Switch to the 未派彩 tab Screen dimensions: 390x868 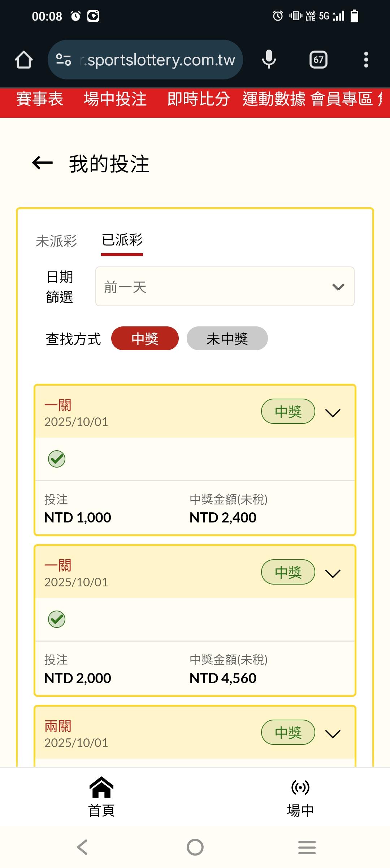(56, 241)
